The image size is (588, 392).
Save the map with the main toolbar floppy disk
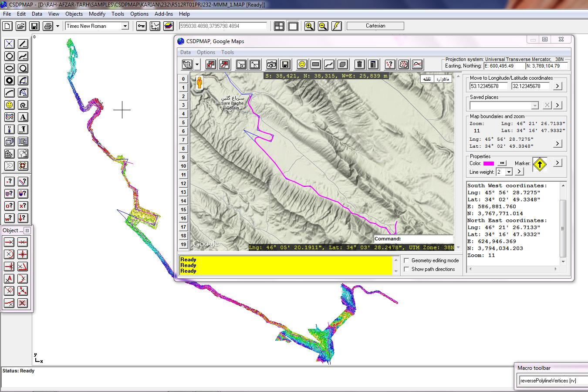click(x=34, y=26)
